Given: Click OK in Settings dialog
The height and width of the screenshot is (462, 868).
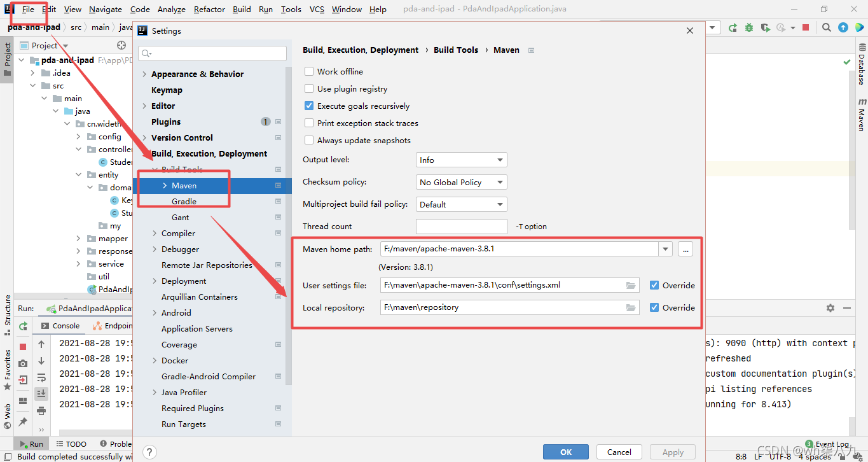Looking at the screenshot, I should (566, 452).
